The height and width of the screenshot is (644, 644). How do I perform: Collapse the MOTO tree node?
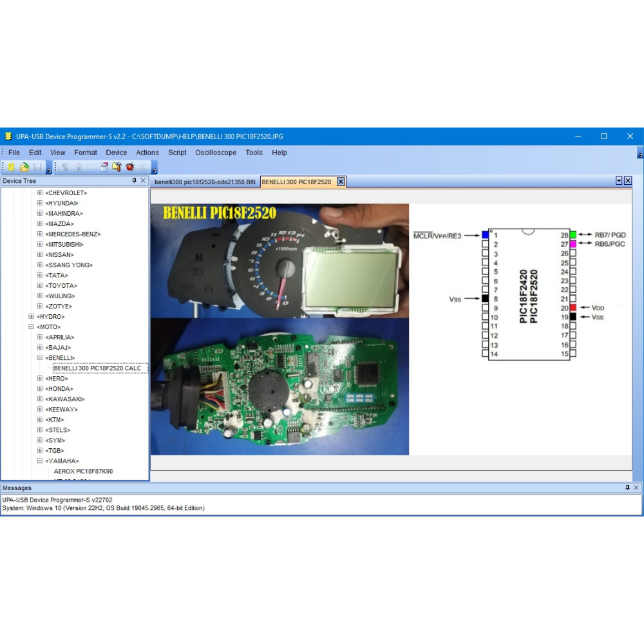(31, 327)
